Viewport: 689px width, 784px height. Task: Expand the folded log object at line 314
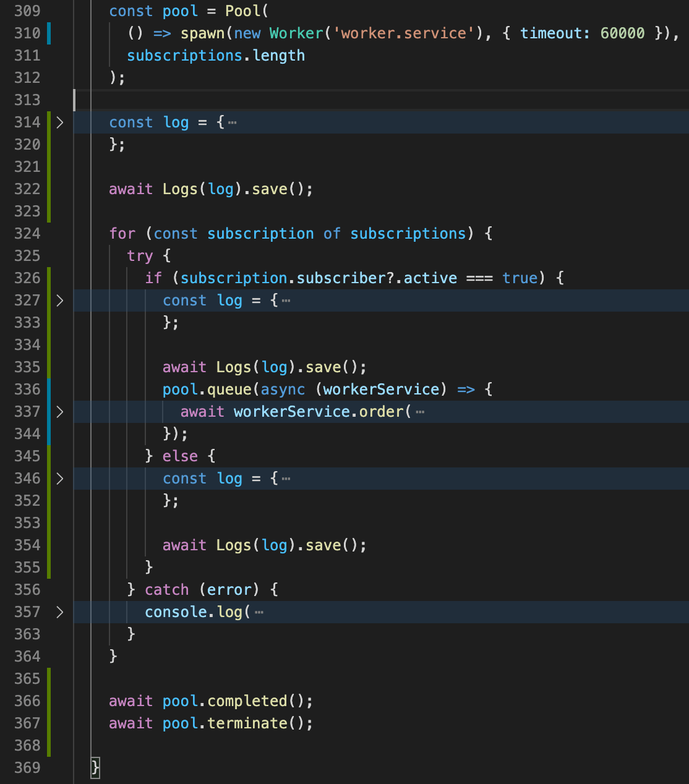59,122
